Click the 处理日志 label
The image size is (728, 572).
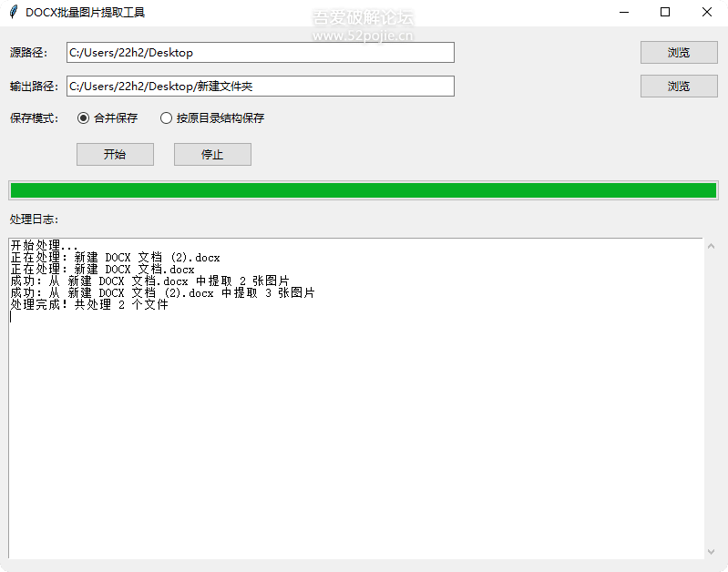[x=34, y=220]
